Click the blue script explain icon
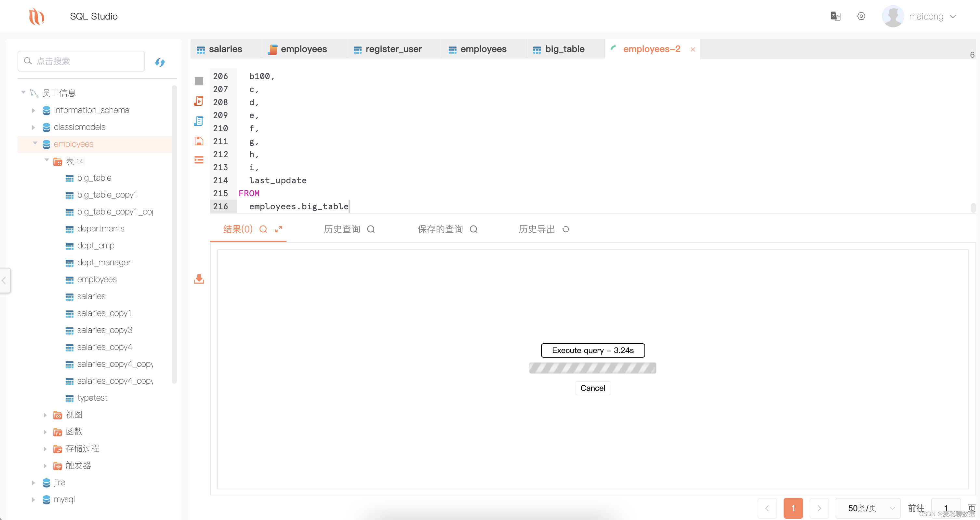 click(199, 121)
